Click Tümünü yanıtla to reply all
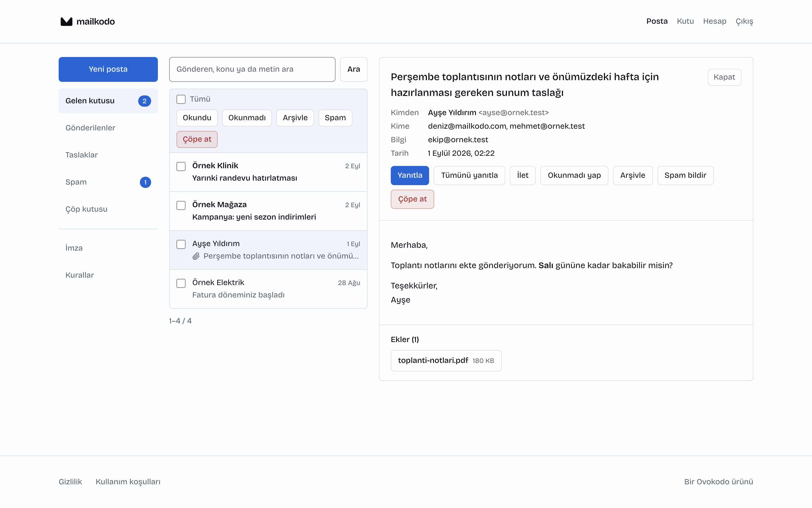The image size is (812, 508). (x=469, y=176)
